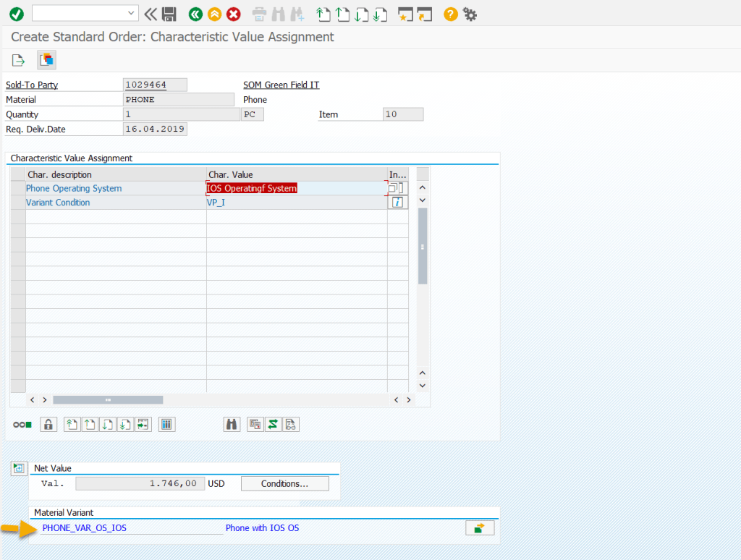This screenshot has width=741, height=560.
Task: Collapse the Net Value section icon
Action: [x=19, y=468]
